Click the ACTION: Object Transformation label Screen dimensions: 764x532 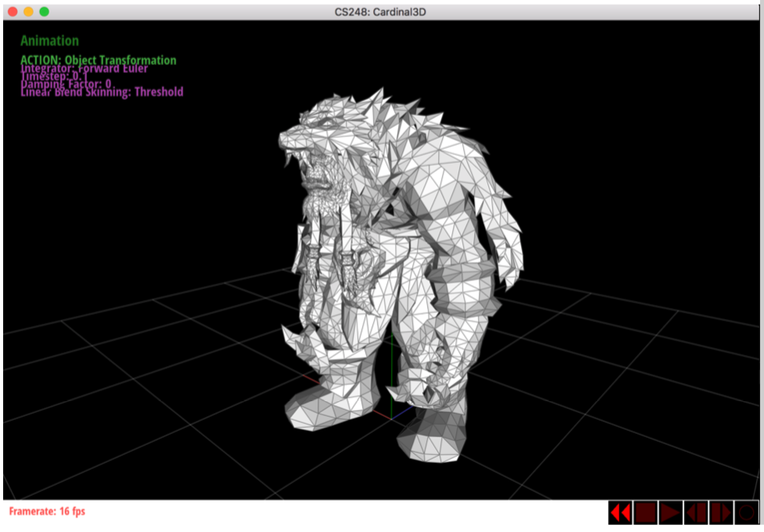tap(98, 60)
